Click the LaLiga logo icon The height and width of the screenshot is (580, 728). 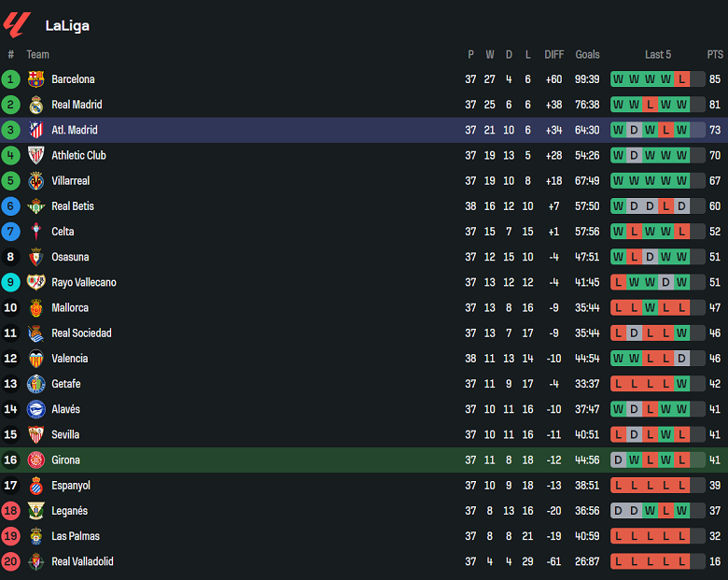pyautogui.click(x=17, y=24)
